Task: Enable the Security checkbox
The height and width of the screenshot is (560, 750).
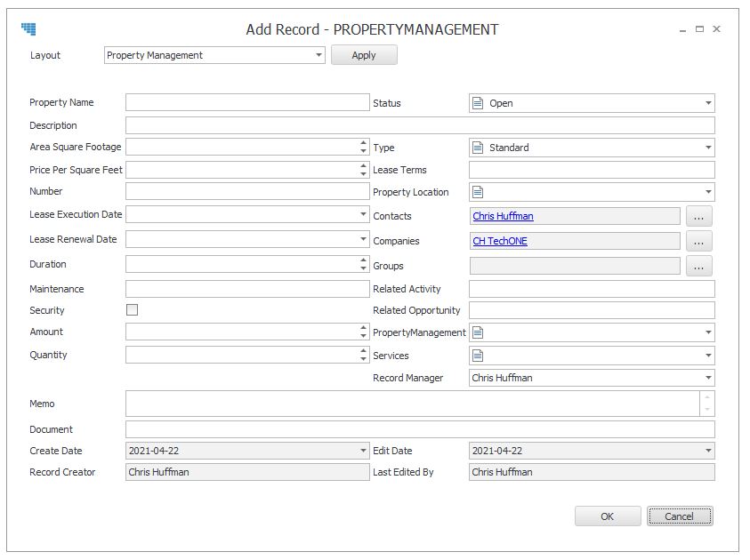Action: point(132,310)
